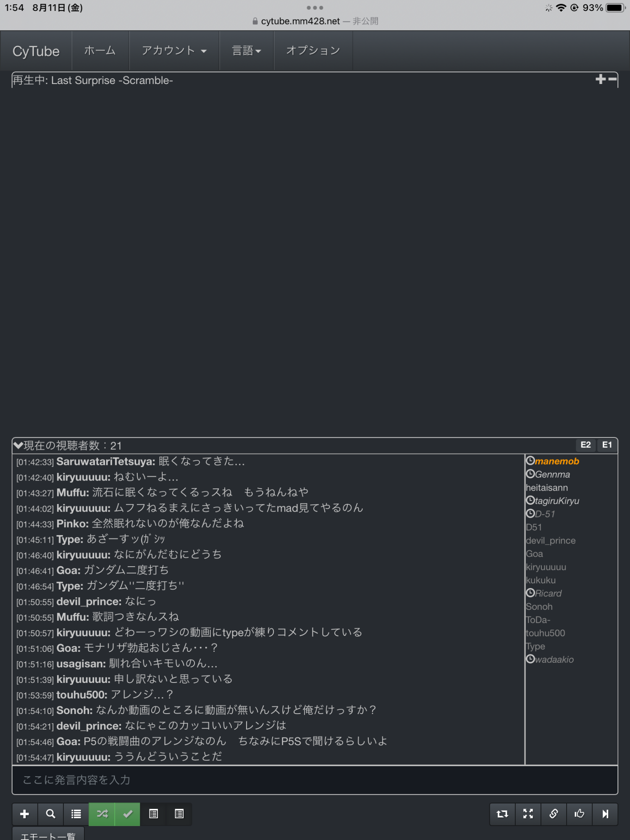Toggle the green shuffle button
Viewport: 630px width, 840px height.
(x=102, y=814)
